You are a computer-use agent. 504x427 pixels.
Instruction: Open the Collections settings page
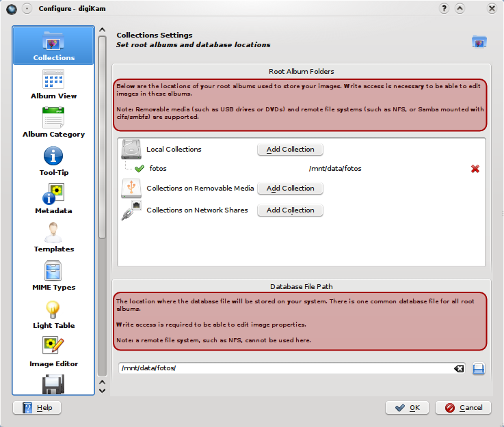tap(53, 46)
